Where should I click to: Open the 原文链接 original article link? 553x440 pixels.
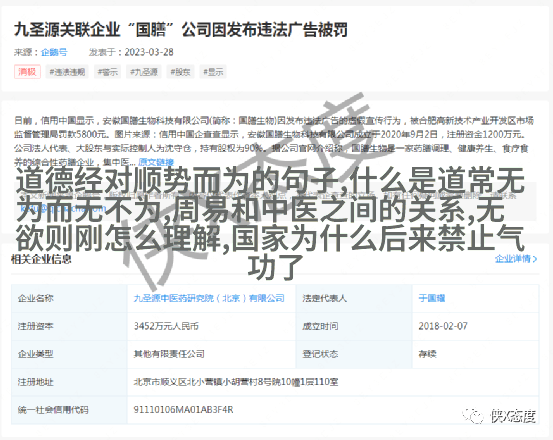[156, 162]
